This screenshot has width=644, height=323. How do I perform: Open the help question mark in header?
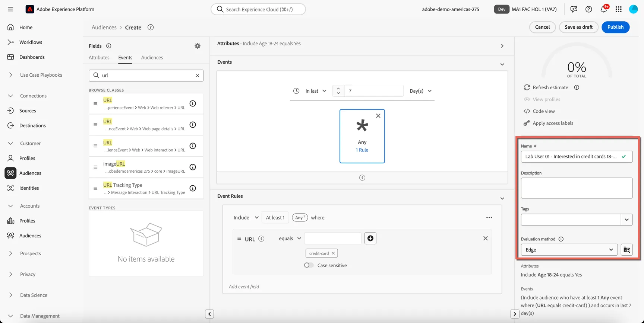click(x=589, y=9)
